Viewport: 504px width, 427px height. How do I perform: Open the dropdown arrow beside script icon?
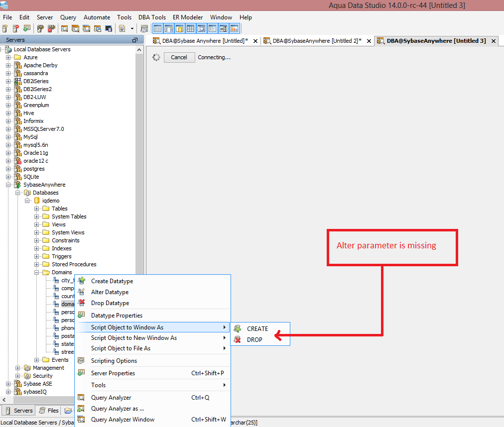(x=132, y=28)
